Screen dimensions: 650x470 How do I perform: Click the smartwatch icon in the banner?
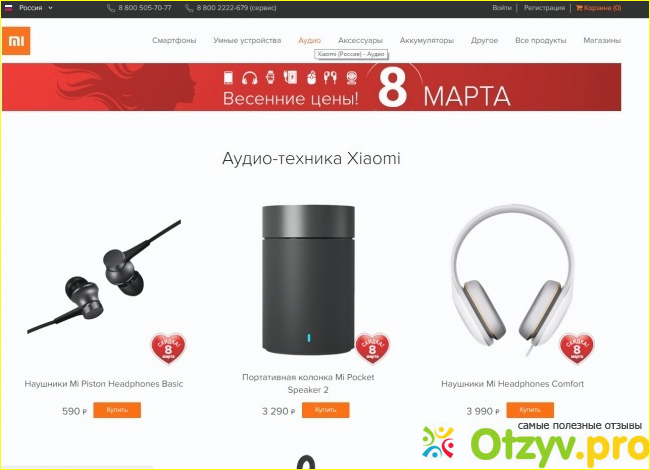pos(270,77)
